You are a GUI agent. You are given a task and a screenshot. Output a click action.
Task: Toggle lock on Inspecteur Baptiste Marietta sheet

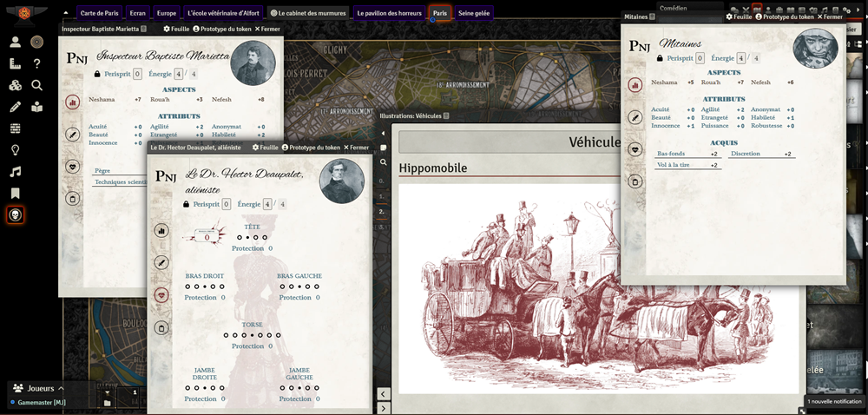[97, 75]
